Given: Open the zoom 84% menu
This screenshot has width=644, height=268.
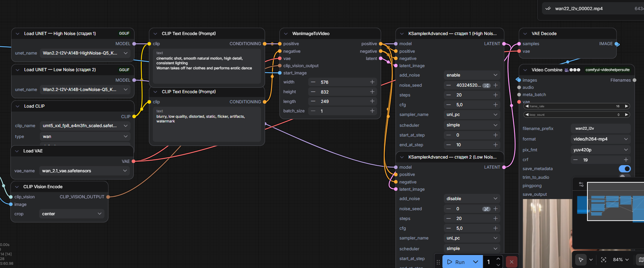Looking at the screenshot, I should point(621,260).
